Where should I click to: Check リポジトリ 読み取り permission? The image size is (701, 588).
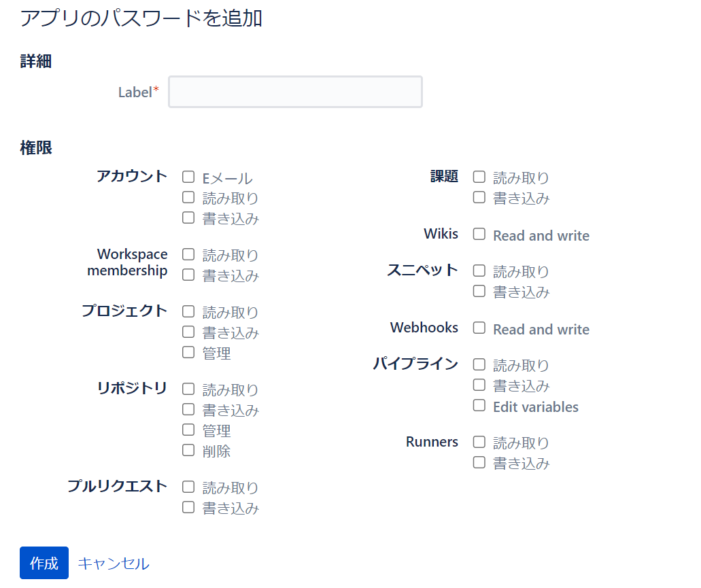pos(188,390)
